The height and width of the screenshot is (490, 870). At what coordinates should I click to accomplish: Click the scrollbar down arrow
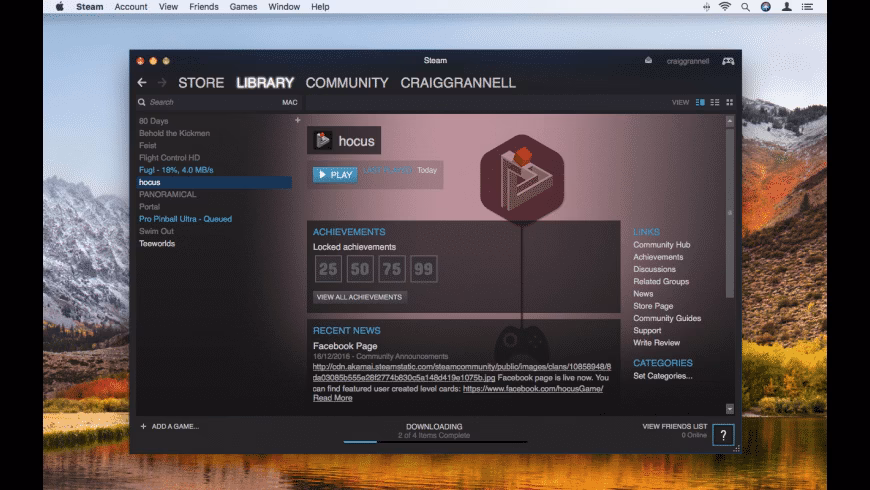coord(730,409)
